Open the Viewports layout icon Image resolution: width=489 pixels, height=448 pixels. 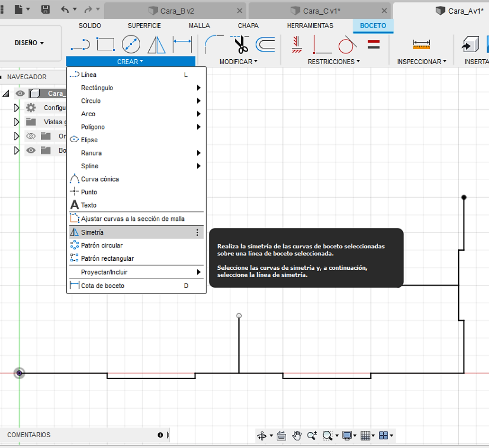click(x=384, y=436)
